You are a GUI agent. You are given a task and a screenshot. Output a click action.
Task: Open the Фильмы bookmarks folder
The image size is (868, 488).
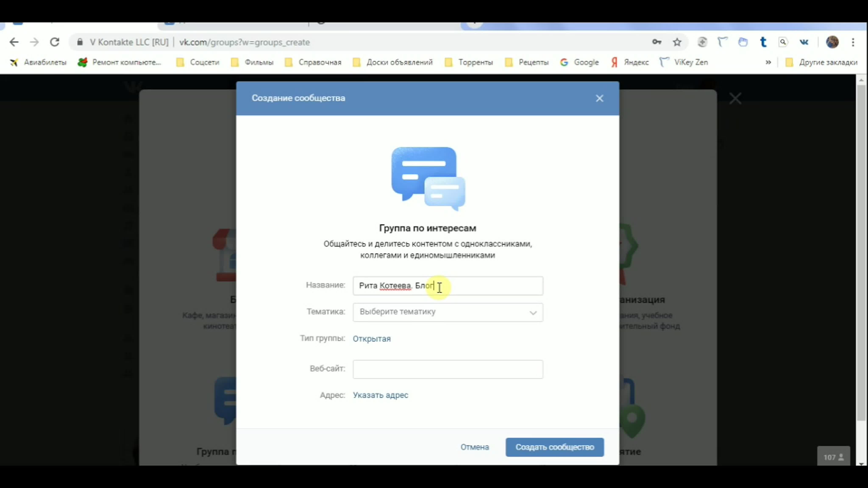pos(252,62)
